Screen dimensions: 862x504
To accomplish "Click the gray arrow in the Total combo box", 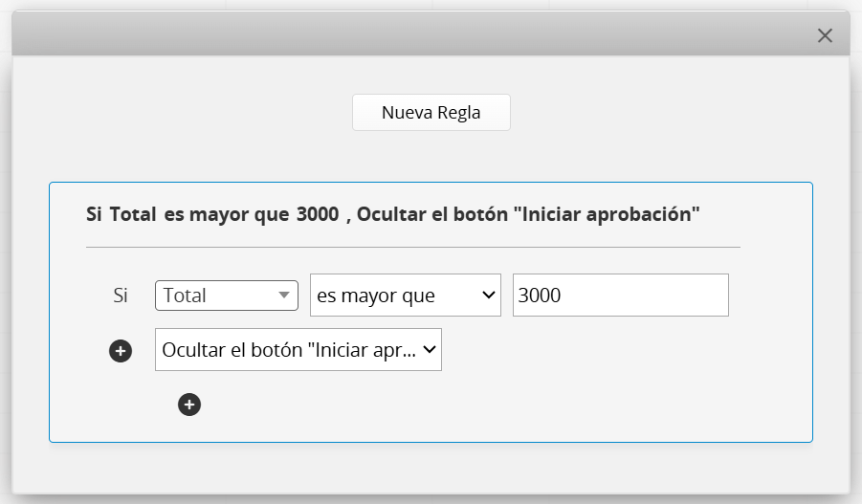I will coord(283,296).
